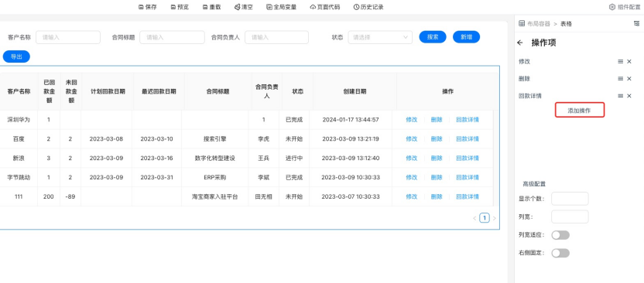Open 全局变量 global variables
Screen dimensions: 644x283
pyautogui.click(x=281, y=7)
